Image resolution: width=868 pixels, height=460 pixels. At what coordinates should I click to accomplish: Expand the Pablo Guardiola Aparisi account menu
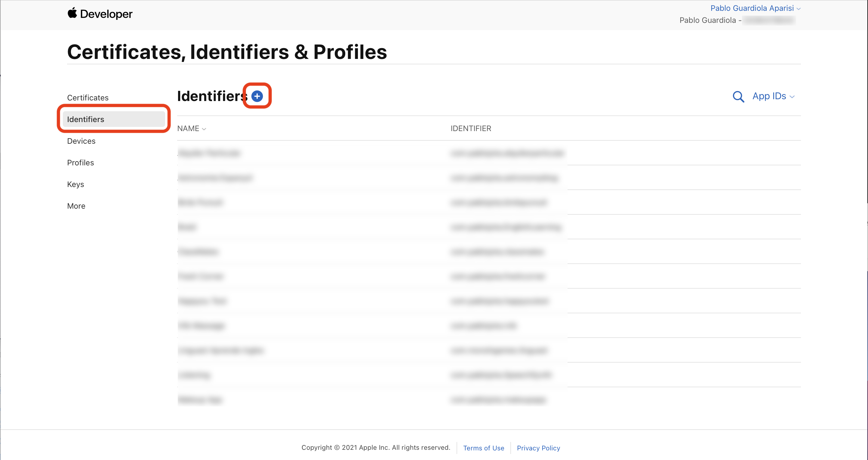coord(755,8)
